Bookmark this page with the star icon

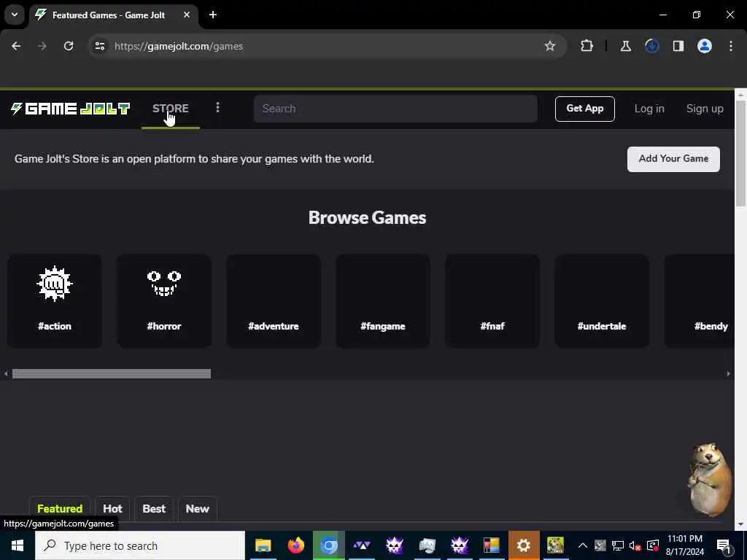click(x=550, y=46)
